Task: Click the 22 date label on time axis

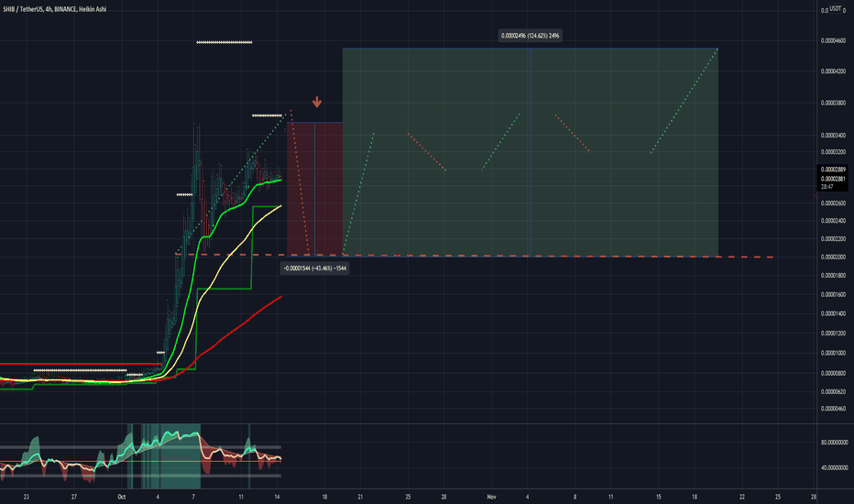Action: (x=742, y=497)
